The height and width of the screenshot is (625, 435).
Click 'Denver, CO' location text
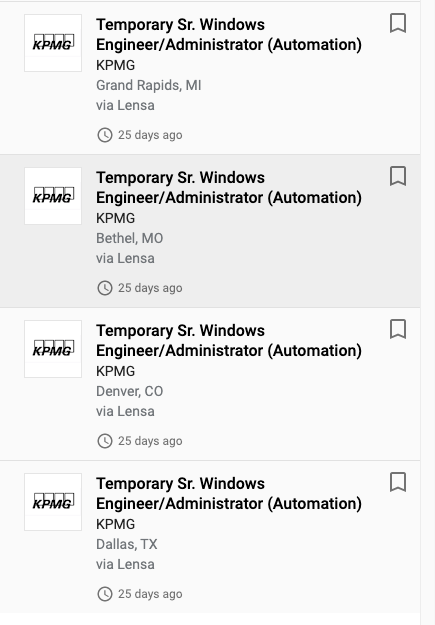coord(130,391)
